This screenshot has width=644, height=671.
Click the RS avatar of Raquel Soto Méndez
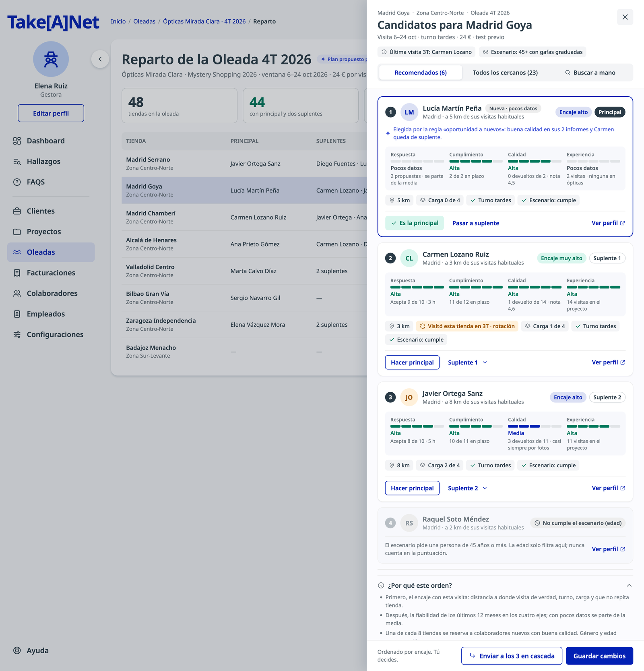[x=409, y=523]
